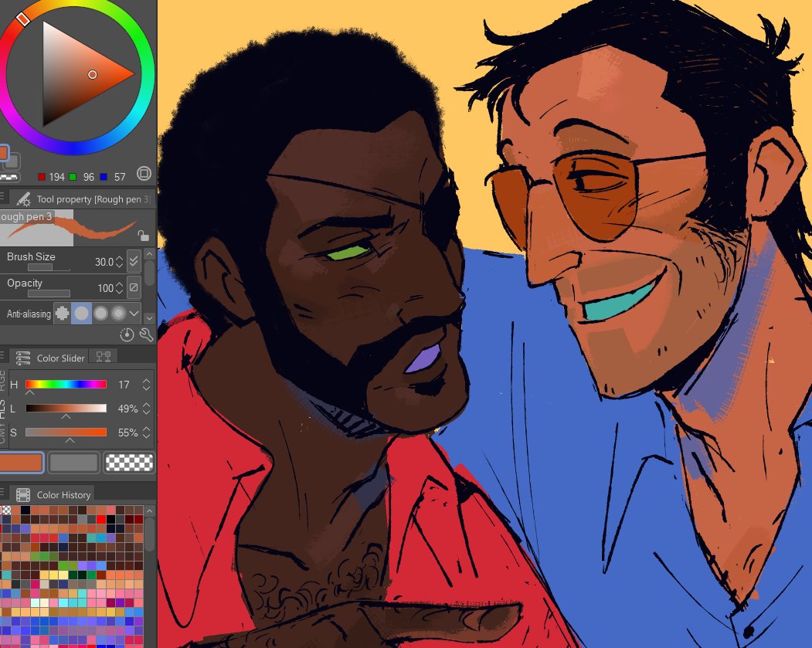Increase the Hue value with its up stepper
Image resolution: width=812 pixels, height=648 pixels.
point(148,379)
